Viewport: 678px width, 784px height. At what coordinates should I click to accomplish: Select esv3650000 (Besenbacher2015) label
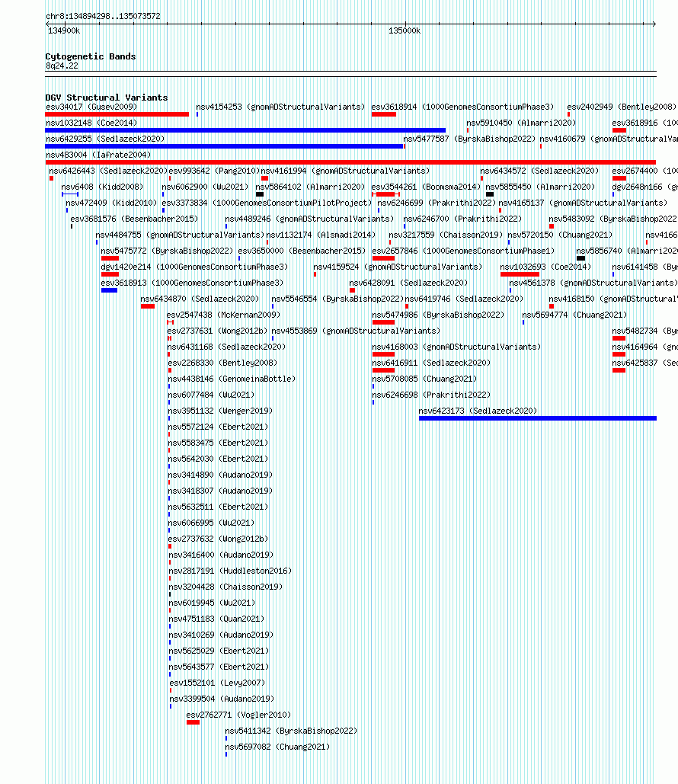[302, 251]
